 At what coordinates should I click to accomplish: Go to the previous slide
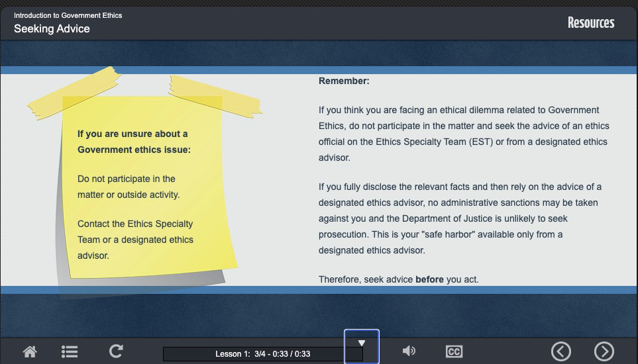pos(561,351)
